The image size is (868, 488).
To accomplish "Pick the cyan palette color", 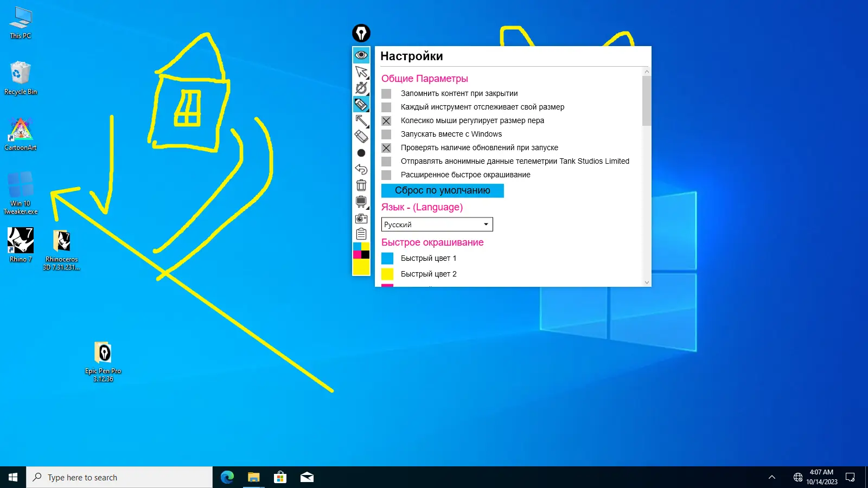I will (x=357, y=247).
